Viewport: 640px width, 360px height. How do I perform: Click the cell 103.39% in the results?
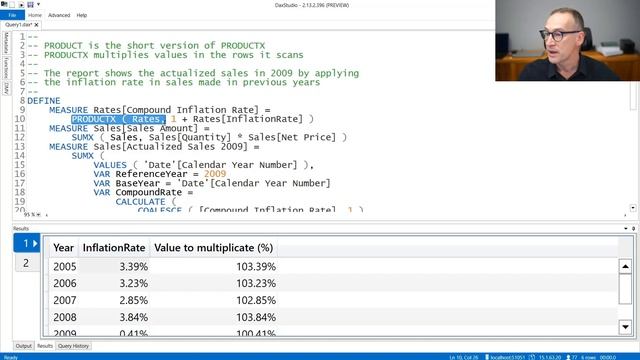click(x=256, y=267)
